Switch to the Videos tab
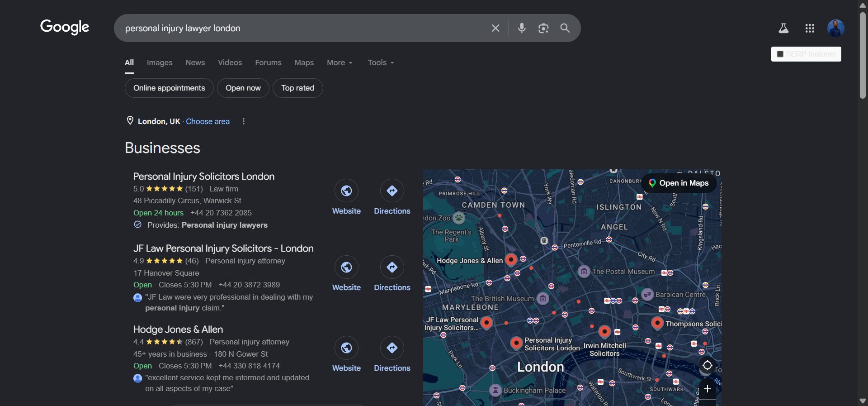This screenshot has width=868, height=406. [230, 62]
